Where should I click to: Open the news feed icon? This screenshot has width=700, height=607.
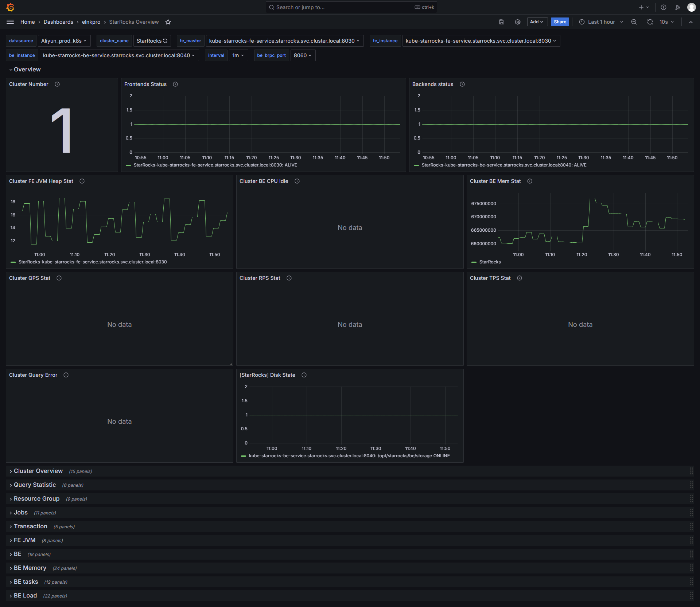(678, 7)
